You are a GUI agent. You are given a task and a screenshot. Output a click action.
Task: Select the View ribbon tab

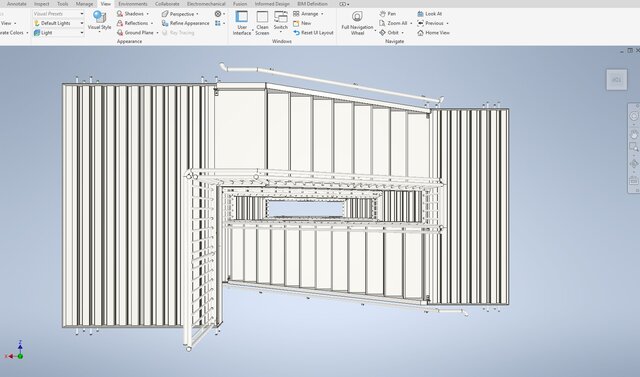point(106,4)
